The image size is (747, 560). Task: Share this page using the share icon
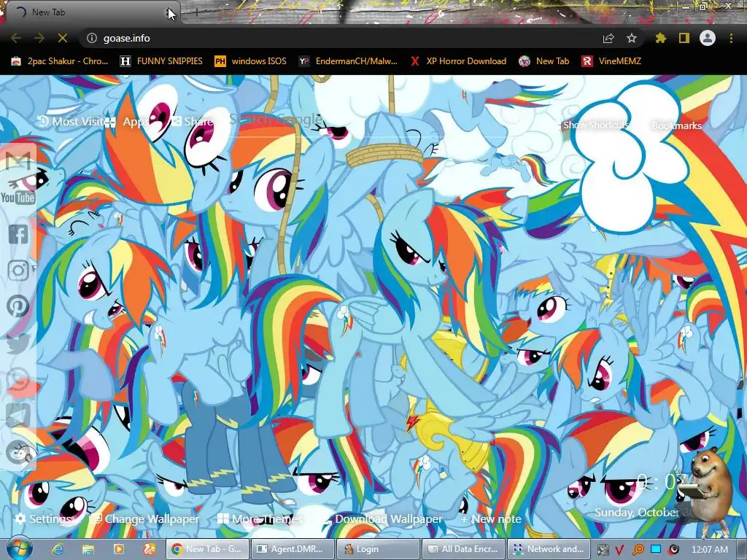[608, 38]
